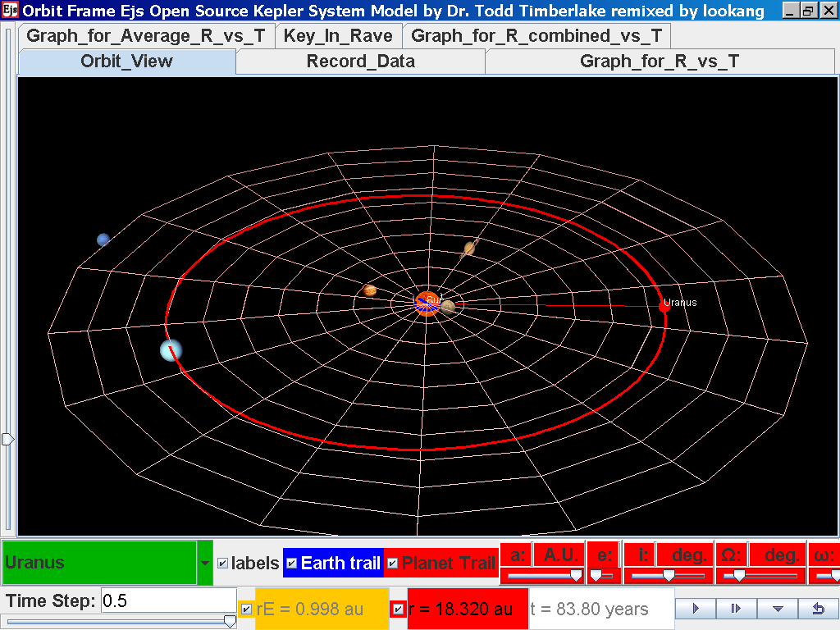Open the Uranus planet dropdown
Screen dimensions: 840x630
204,564
